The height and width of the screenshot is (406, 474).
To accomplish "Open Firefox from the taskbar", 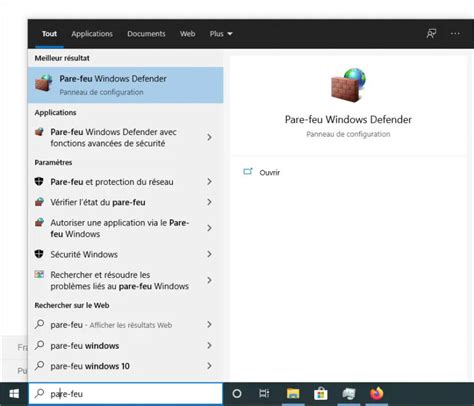I will pos(377,393).
